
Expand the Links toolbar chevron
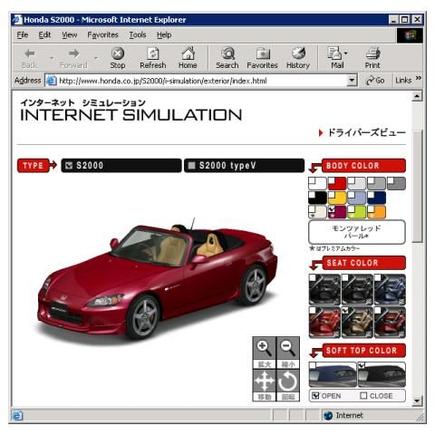coord(418,78)
